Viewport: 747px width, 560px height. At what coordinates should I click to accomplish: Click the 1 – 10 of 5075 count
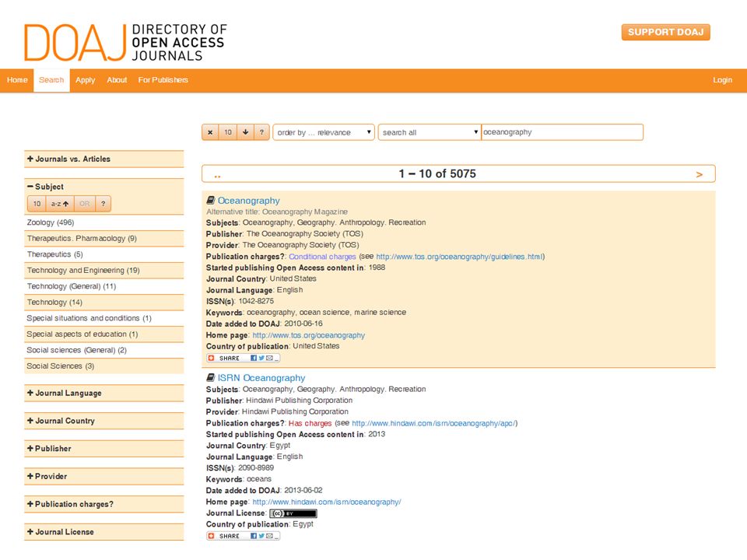(x=437, y=173)
